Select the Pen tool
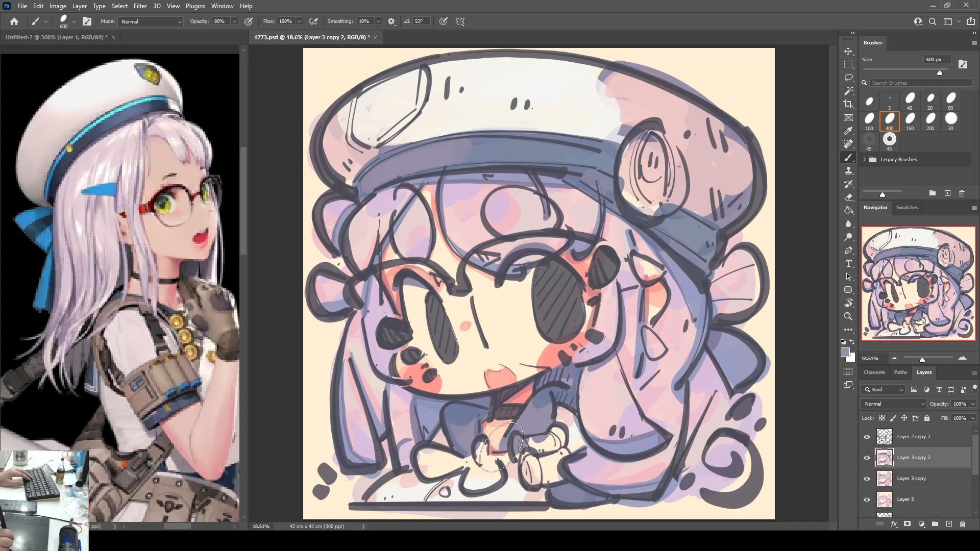980x551 pixels. [848, 251]
